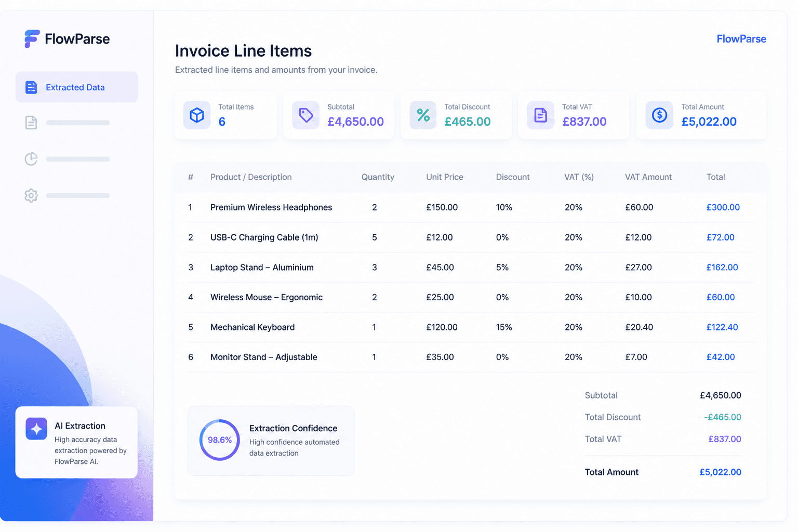Click the £20.40 VAT amount cell
Screen dimensions: 798x532
[639, 327]
